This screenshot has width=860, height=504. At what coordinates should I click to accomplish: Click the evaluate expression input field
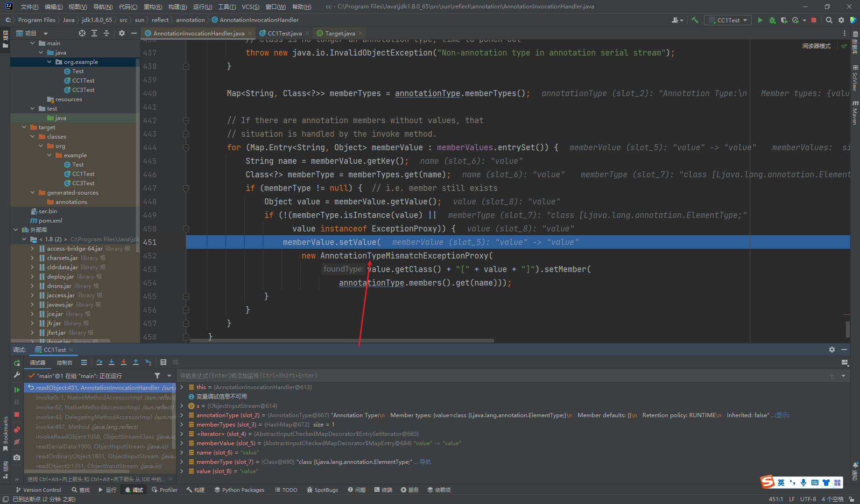pyautogui.click(x=502, y=376)
